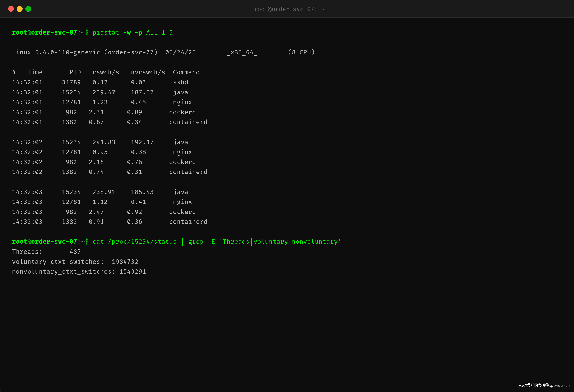Click the window title root@order-svc-07
The image size is (574, 392).
coord(289,9)
